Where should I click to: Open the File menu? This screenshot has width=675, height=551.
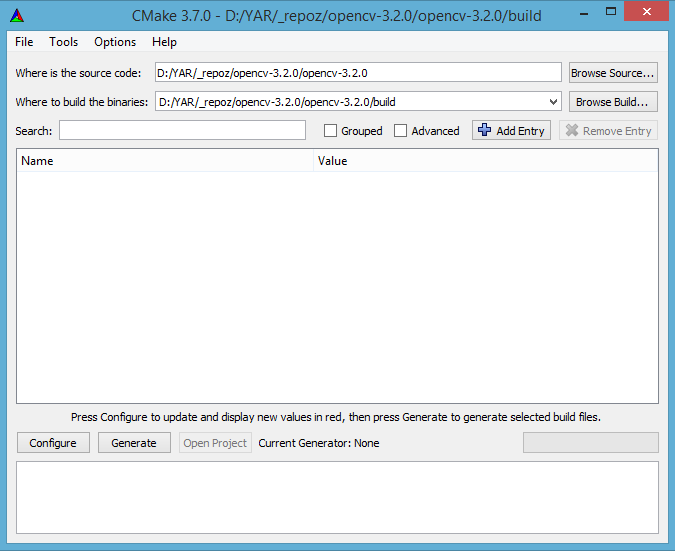click(24, 42)
